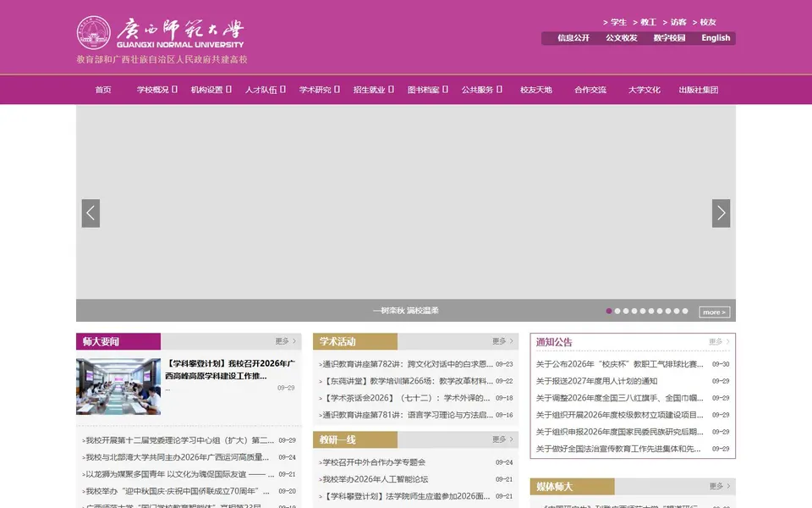Open headline 【学科攀登计划】我校召开2026年广西高峰高原学科
The width and height of the screenshot is (812, 508).
230,370
